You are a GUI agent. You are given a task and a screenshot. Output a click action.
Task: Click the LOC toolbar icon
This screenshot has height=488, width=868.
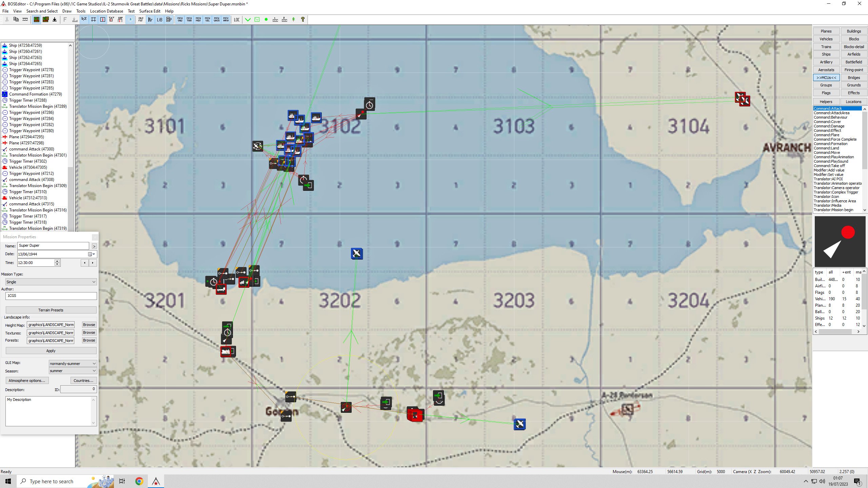coord(237,20)
